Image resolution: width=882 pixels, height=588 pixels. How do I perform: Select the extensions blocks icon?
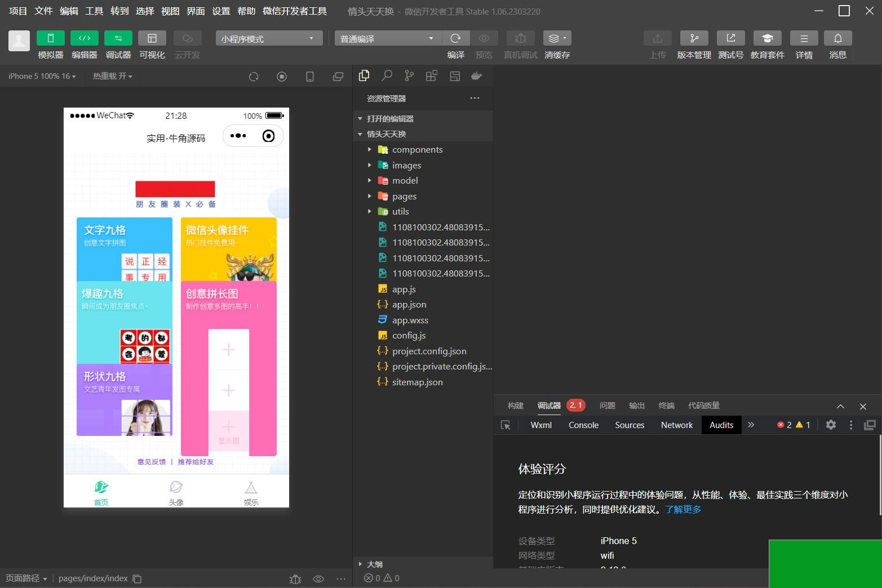[432, 75]
